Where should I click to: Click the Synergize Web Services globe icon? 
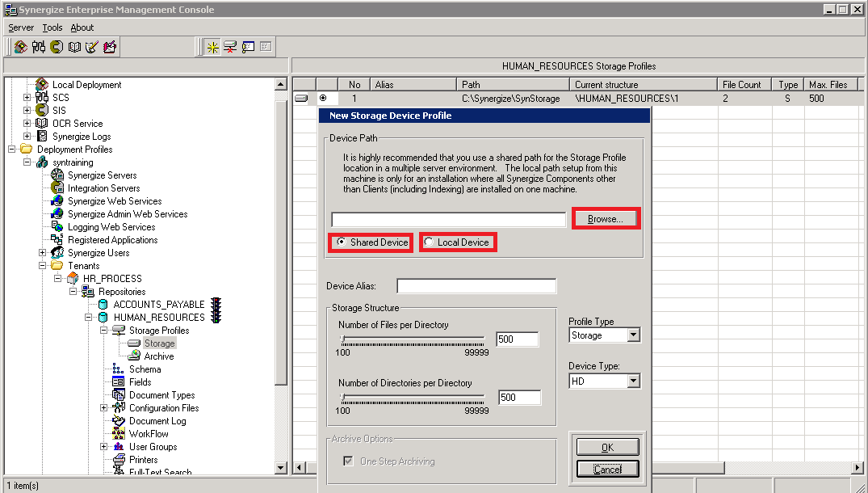pyautogui.click(x=57, y=201)
